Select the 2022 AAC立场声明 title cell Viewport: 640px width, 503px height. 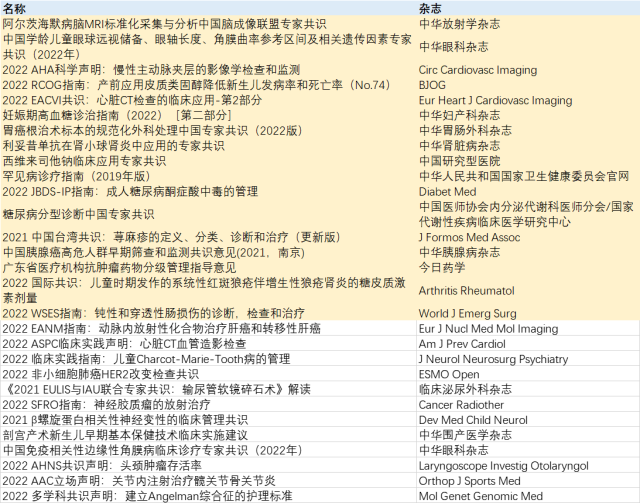[208, 481]
